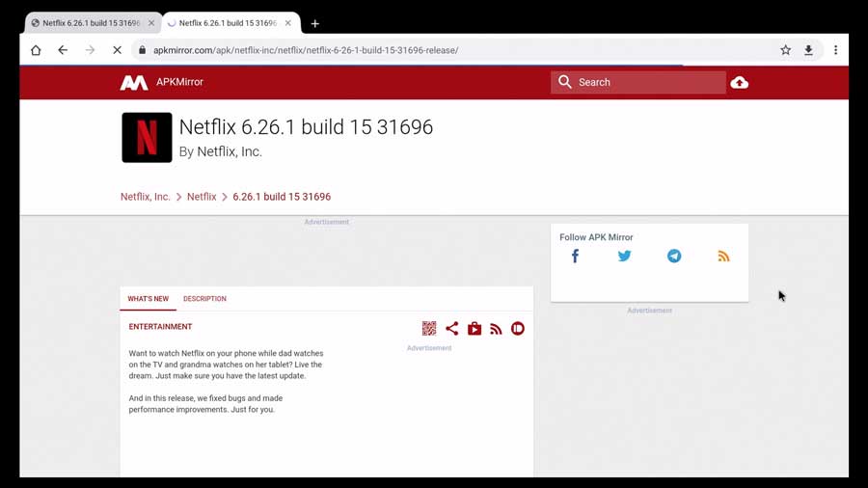868x488 pixels.
Task: Click the Netflix app icon thumbnail
Action: (x=147, y=138)
